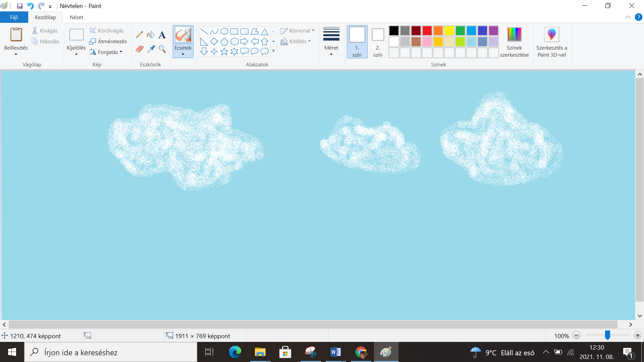Open the Körvonal outline dropdown

click(298, 31)
